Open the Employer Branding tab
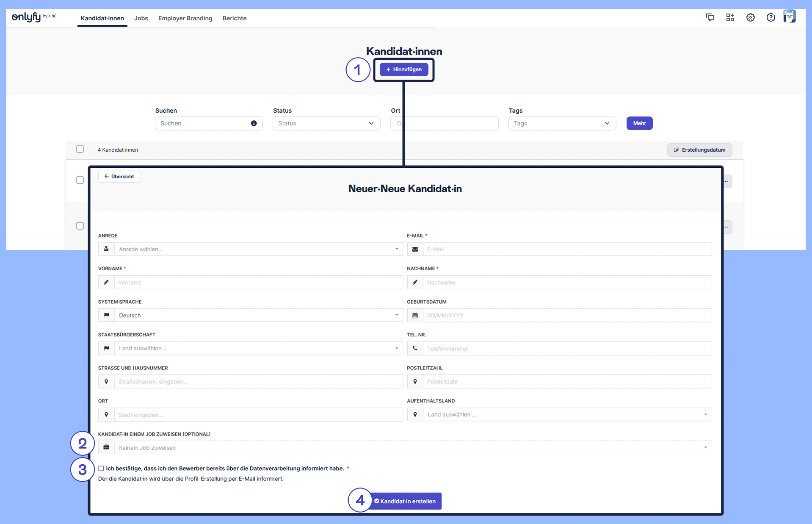 click(185, 18)
